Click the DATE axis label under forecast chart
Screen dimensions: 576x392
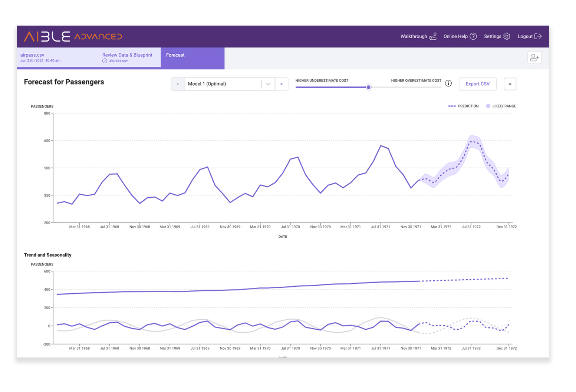pos(283,237)
